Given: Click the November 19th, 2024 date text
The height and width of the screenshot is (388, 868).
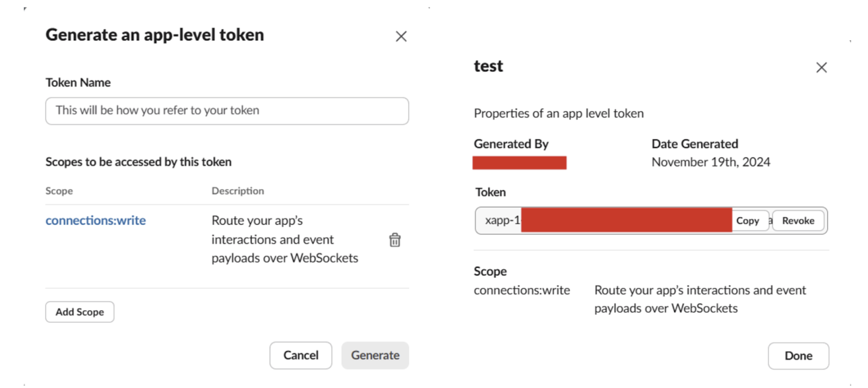Looking at the screenshot, I should click(711, 162).
